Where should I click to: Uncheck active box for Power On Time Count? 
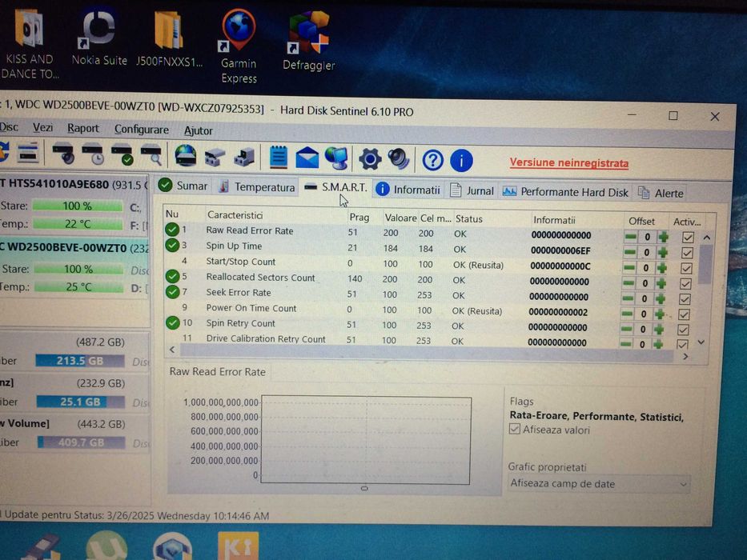pyautogui.click(x=684, y=314)
